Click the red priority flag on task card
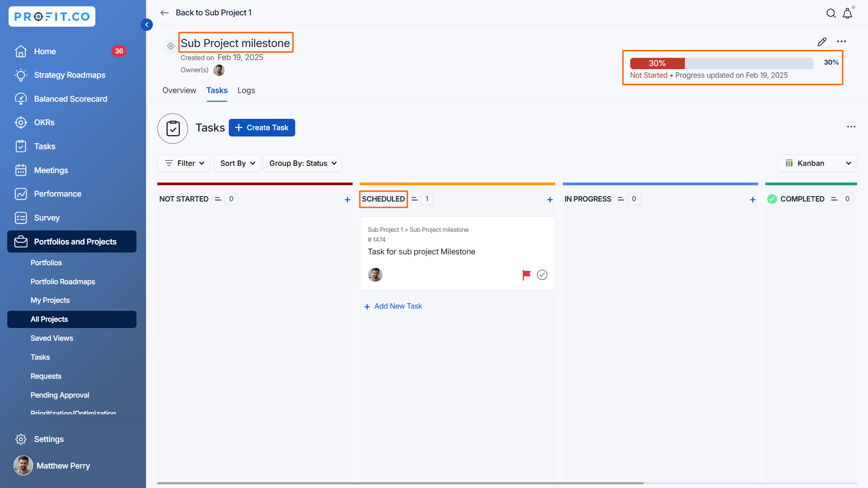 tap(526, 275)
